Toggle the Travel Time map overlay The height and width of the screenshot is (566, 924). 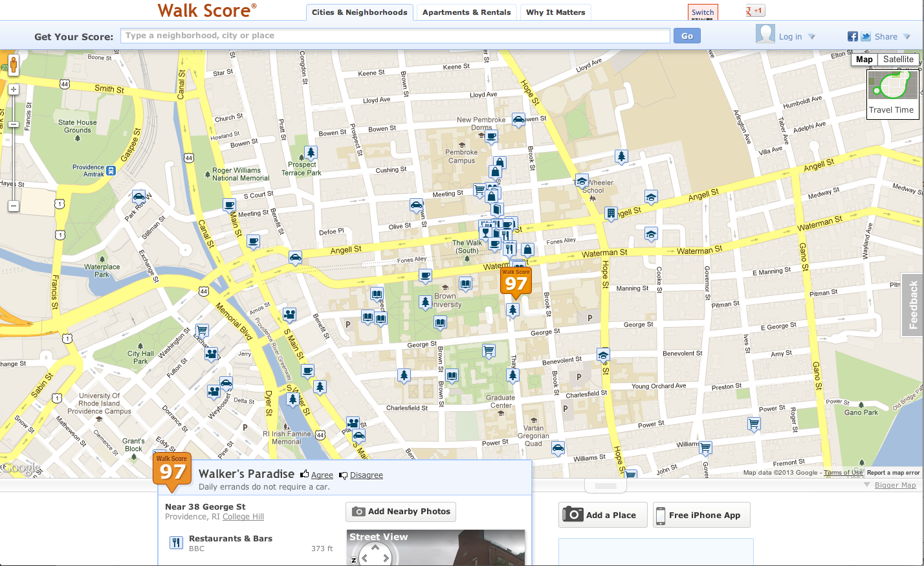892,94
